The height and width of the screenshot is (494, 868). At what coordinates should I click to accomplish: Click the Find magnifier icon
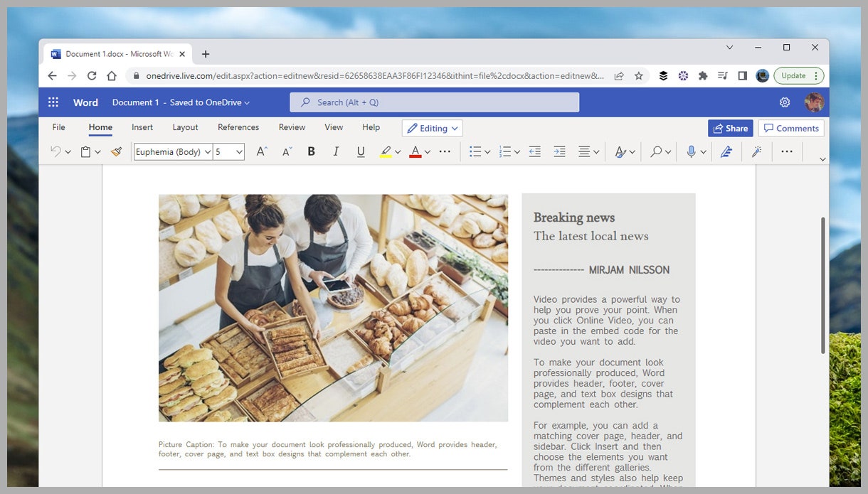[655, 151]
